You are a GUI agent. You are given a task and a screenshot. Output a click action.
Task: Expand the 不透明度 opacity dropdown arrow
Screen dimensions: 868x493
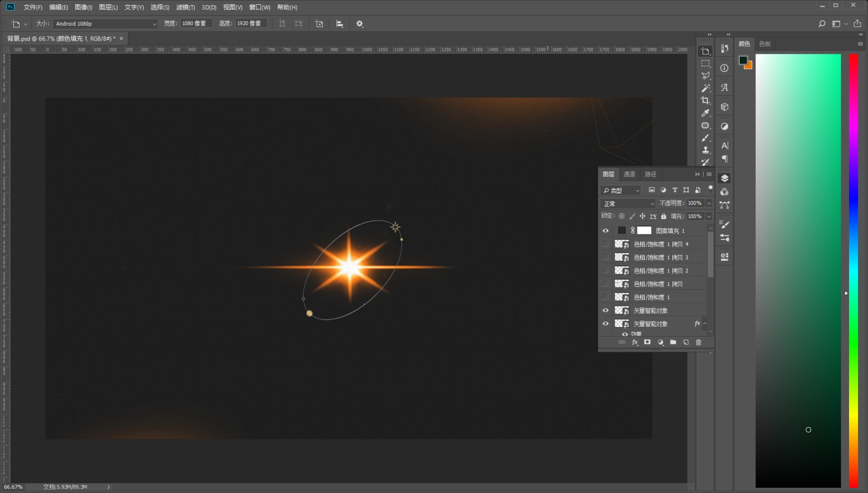coord(709,203)
